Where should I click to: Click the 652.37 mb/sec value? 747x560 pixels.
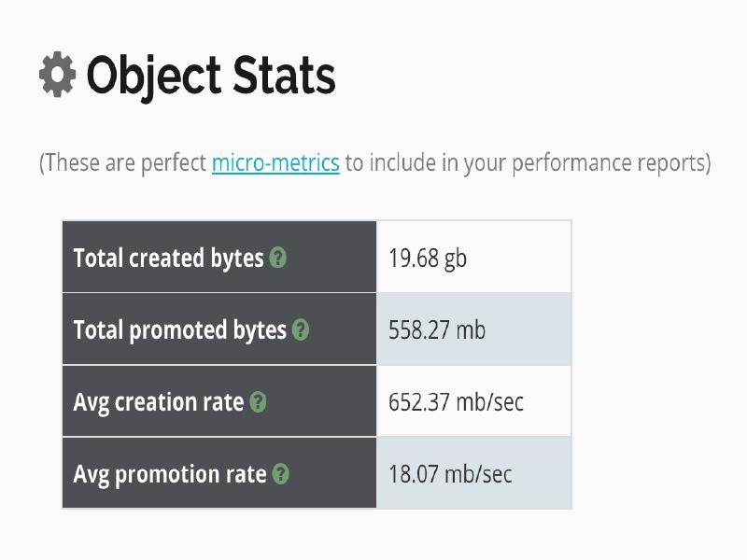(x=456, y=402)
